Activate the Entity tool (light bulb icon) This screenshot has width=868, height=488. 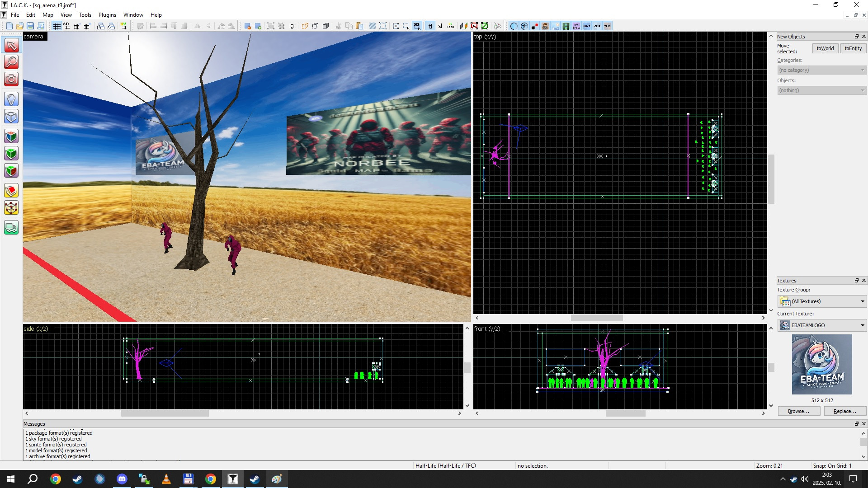point(11,99)
